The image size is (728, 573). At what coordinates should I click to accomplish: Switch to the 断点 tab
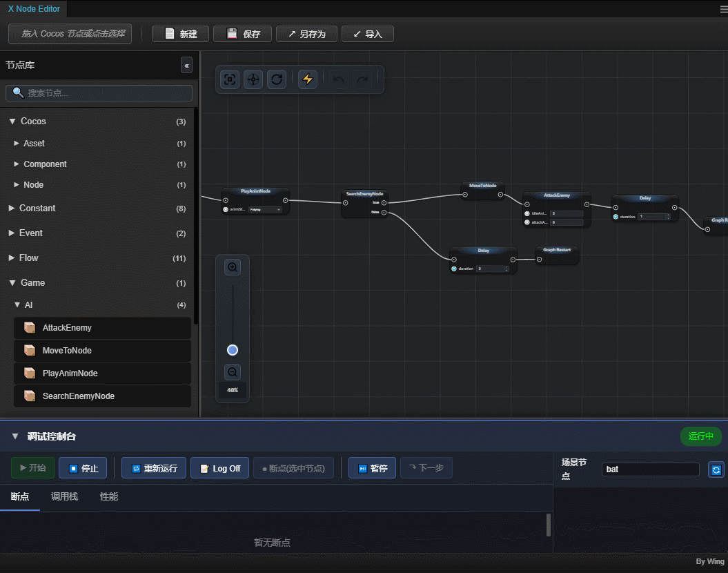tap(20, 497)
